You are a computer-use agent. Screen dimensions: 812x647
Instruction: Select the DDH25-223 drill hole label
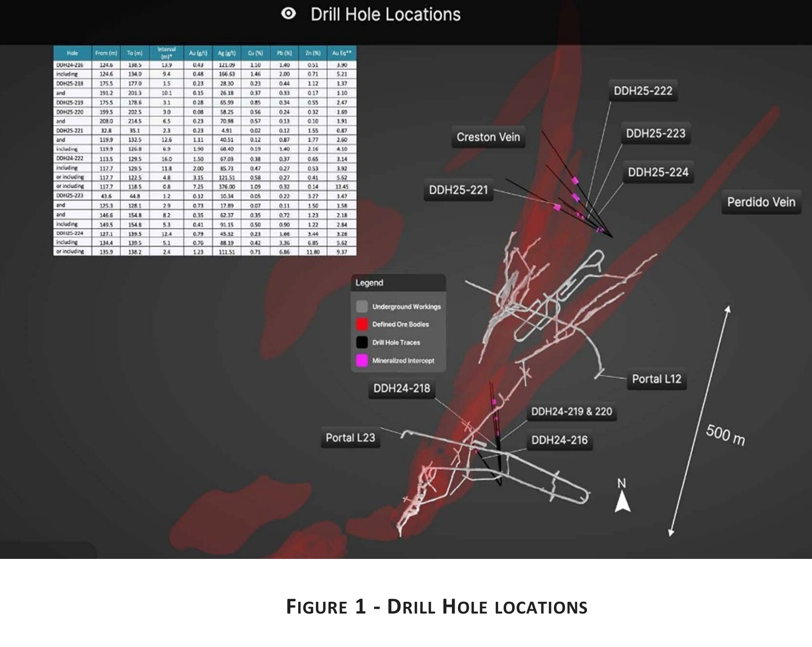coord(655,134)
